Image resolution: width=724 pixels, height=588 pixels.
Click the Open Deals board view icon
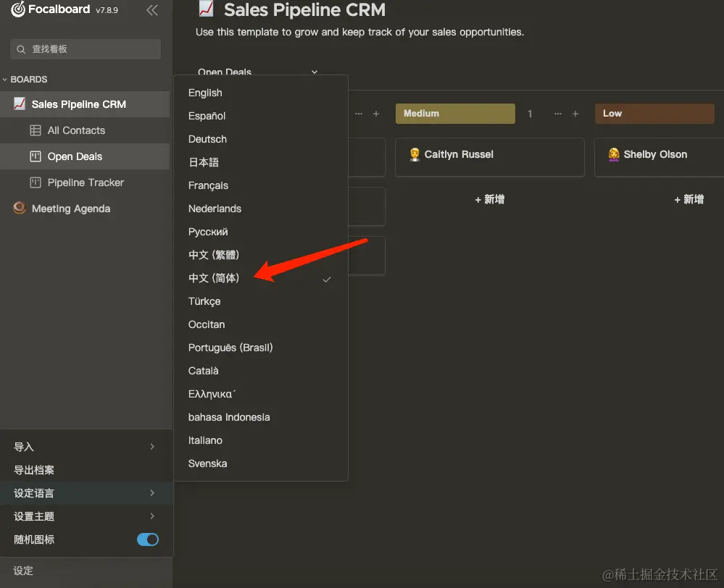(x=35, y=156)
